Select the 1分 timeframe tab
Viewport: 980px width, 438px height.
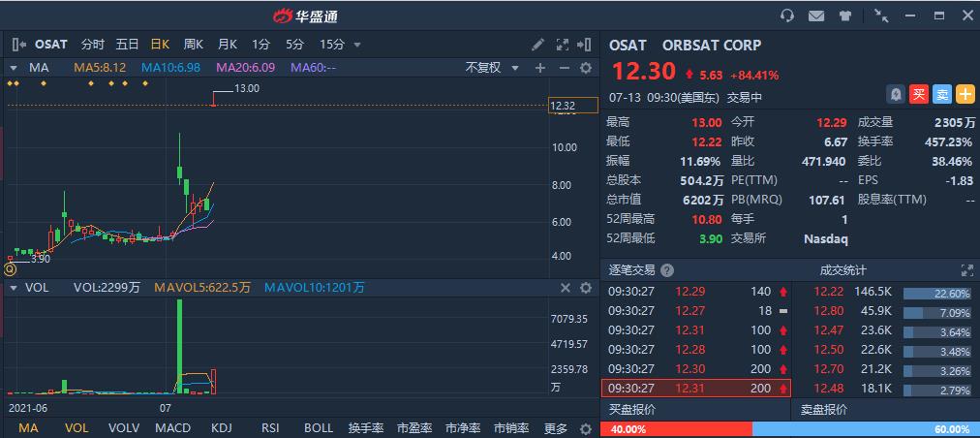click(x=261, y=45)
